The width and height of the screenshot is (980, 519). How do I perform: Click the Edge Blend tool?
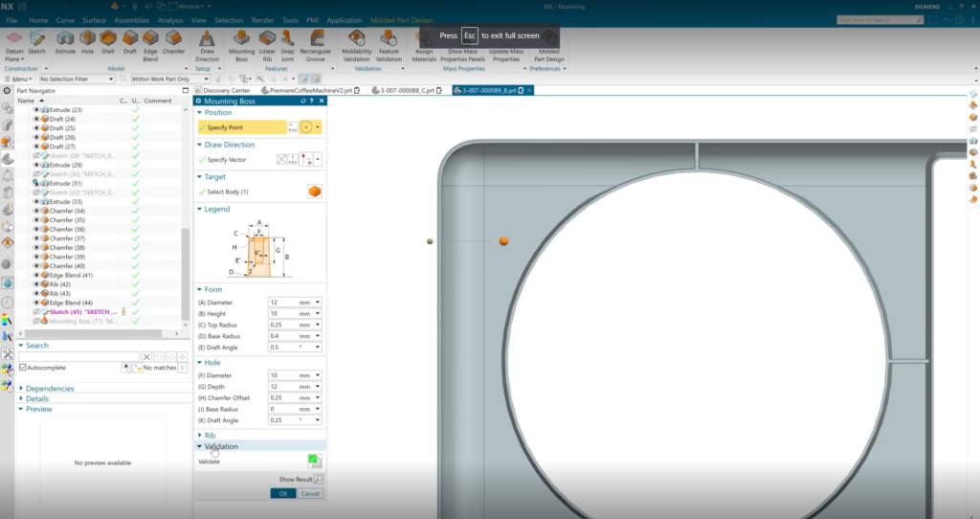click(150, 38)
